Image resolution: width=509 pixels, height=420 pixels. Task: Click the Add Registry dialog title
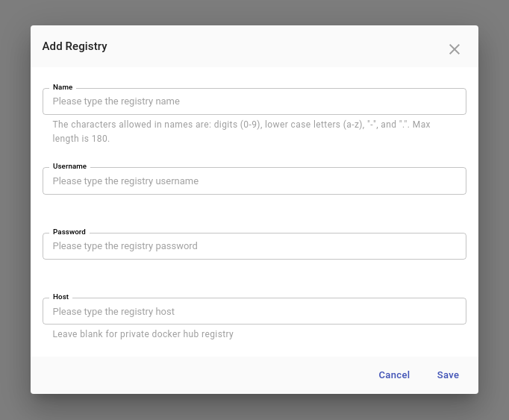[75, 46]
